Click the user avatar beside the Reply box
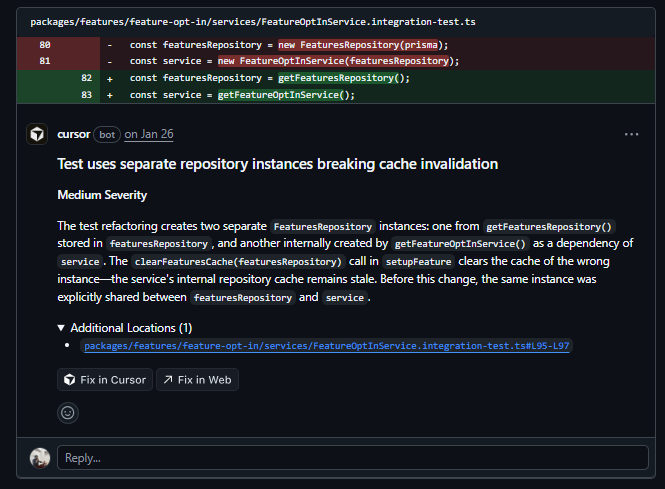Viewport: 665px width, 489px height. click(x=40, y=458)
